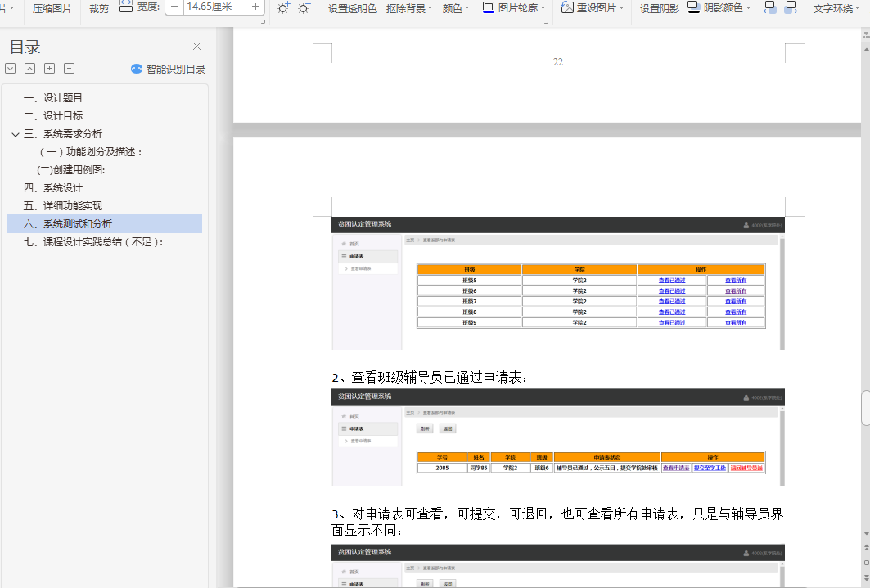Open the Reset Picture dropdown arrow
870x588 pixels.
[x=621, y=8]
